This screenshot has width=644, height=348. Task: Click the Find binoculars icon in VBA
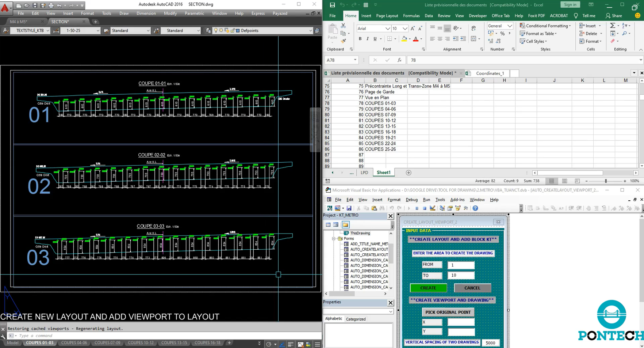382,208
